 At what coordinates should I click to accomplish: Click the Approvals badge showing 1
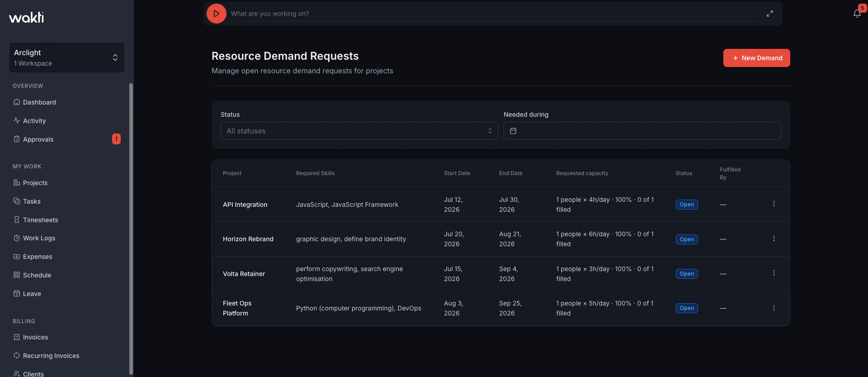(116, 139)
